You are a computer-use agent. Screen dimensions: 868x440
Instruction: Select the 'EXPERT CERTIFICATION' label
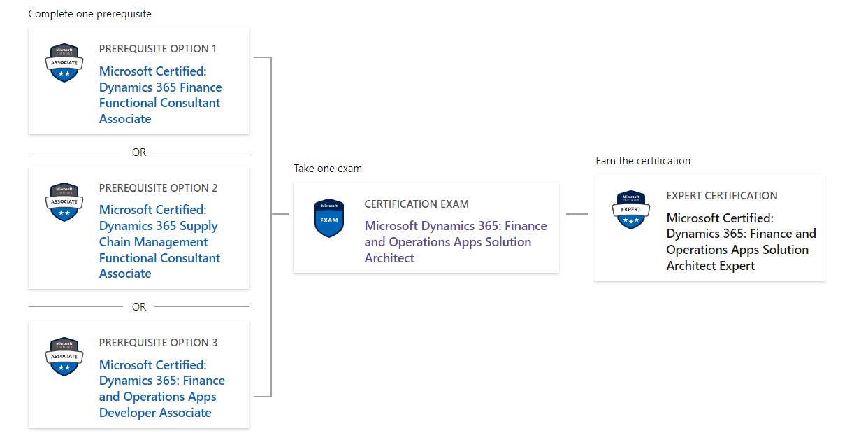(x=722, y=196)
